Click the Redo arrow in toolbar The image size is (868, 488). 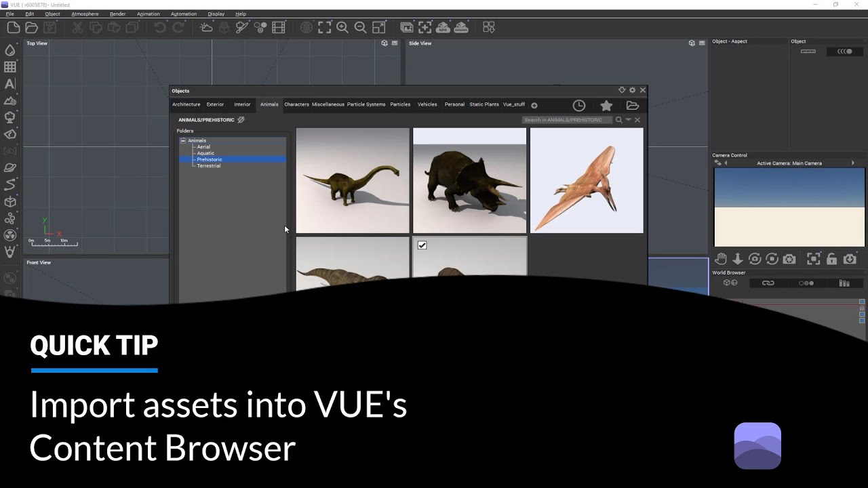pyautogui.click(x=178, y=28)
